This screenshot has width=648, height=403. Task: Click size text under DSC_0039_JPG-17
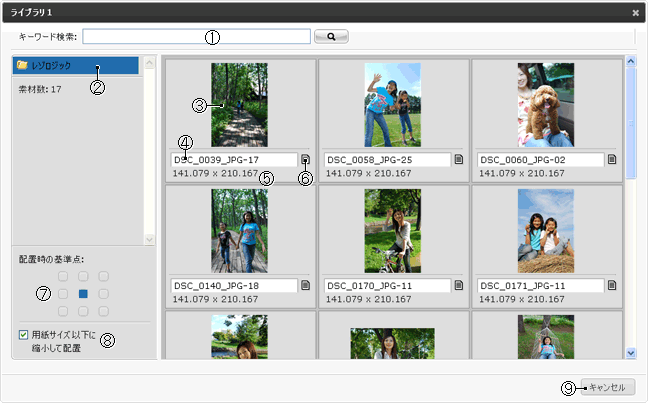click(215, 174)
